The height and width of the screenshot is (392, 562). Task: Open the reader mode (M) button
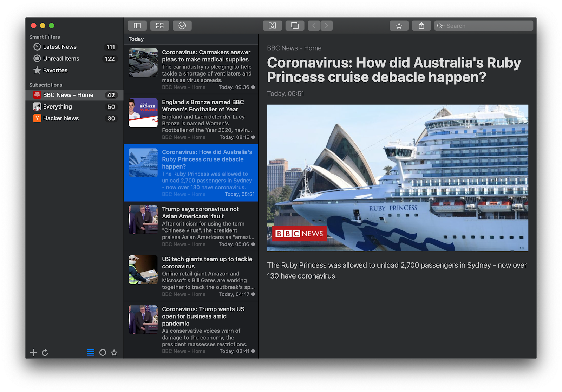(x=272, y=26)
